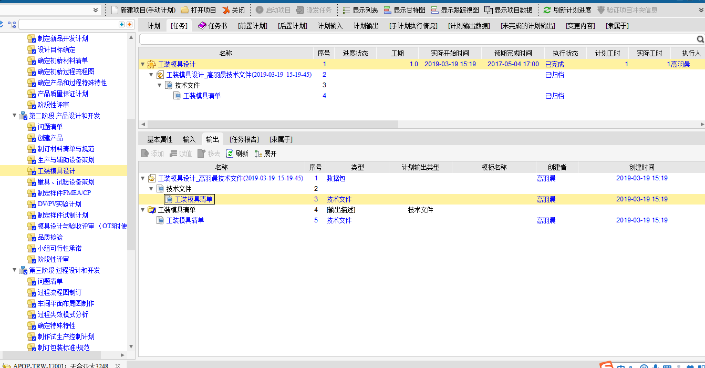Switch to the 基本属性 lower tab
This screenshot has width=705, height=368.
(160, 140)
